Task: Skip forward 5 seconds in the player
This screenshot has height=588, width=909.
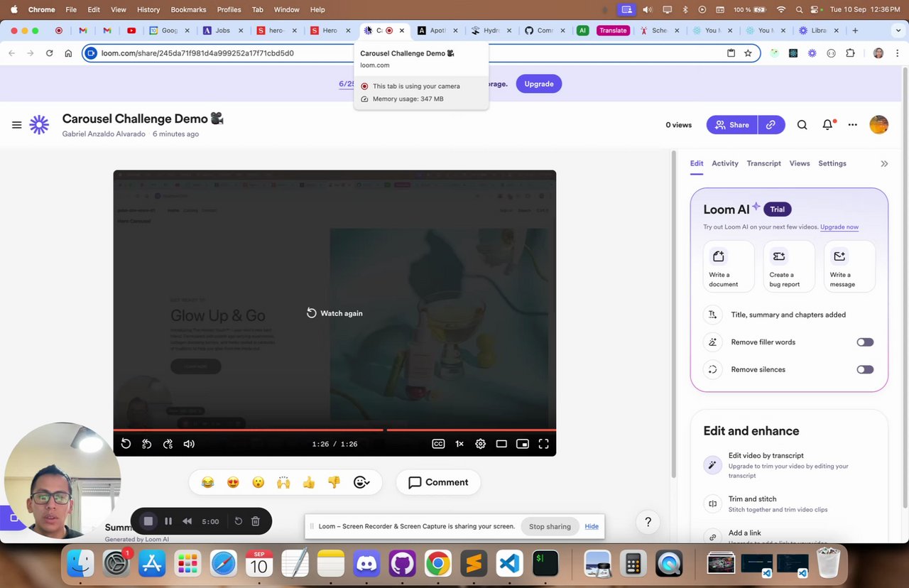Action: tap(168, 444)
